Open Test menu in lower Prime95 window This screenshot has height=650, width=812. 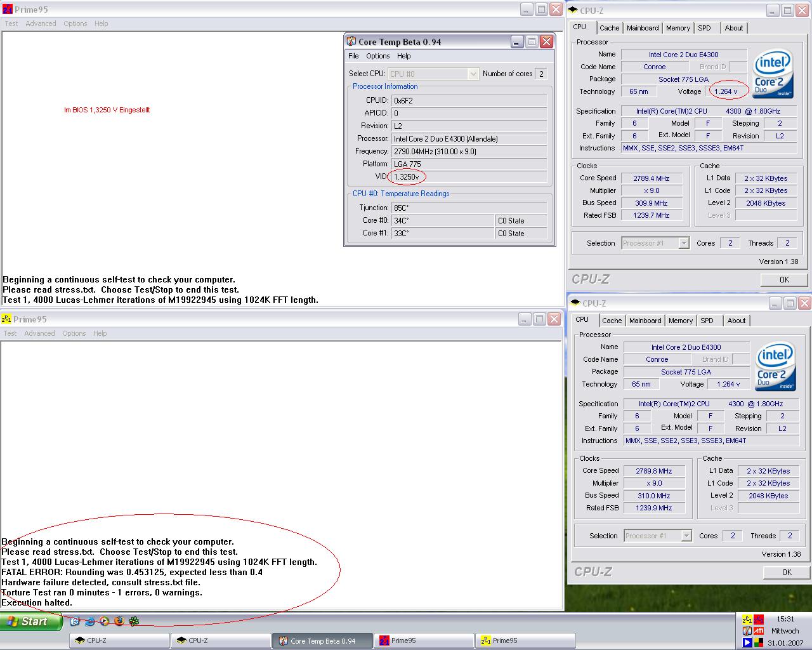click(x=10, y=333)
